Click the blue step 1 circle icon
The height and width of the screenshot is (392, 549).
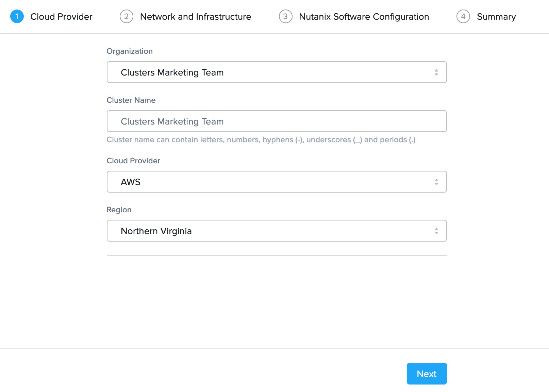tap(17, 16)
